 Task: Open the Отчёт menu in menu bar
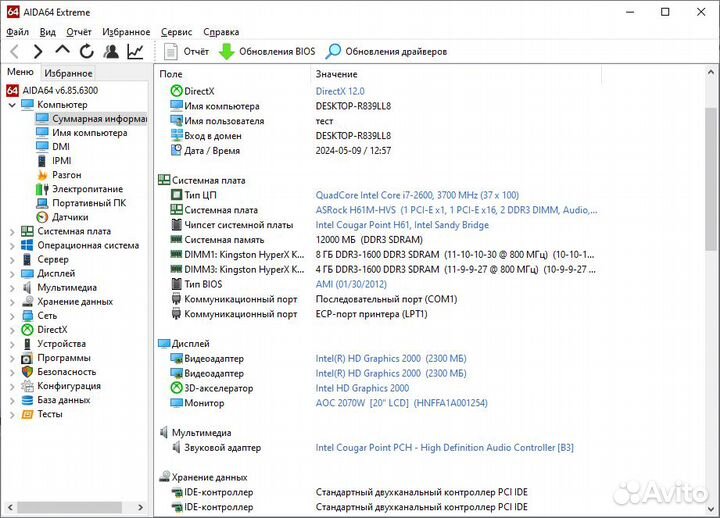(79, 32)
